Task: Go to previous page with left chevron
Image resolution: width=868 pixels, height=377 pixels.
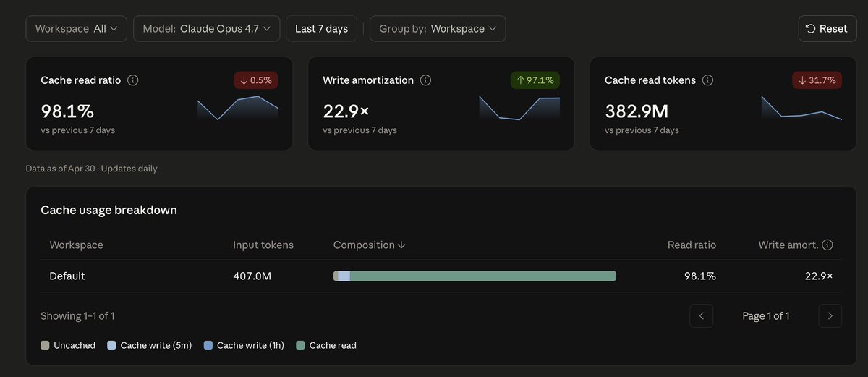Action: click(702, 315)
